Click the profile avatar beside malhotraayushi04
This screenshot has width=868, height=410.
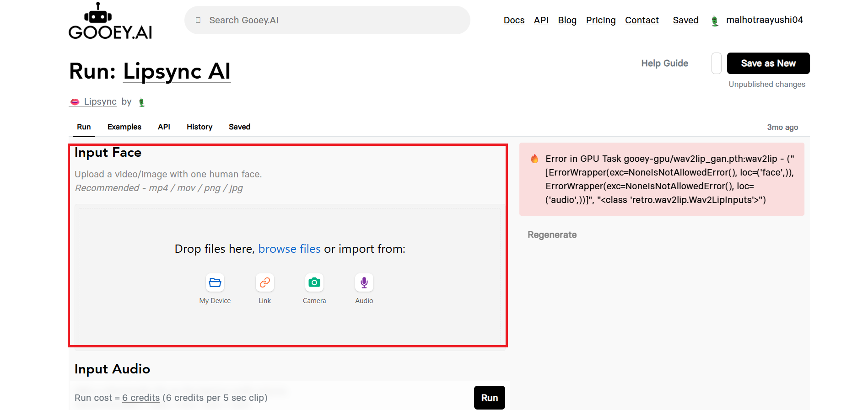(x=715, y=21)
